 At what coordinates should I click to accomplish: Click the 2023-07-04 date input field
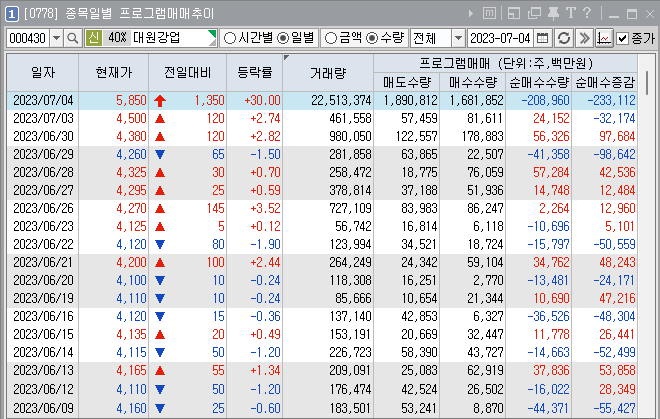[x=500, y=38]
